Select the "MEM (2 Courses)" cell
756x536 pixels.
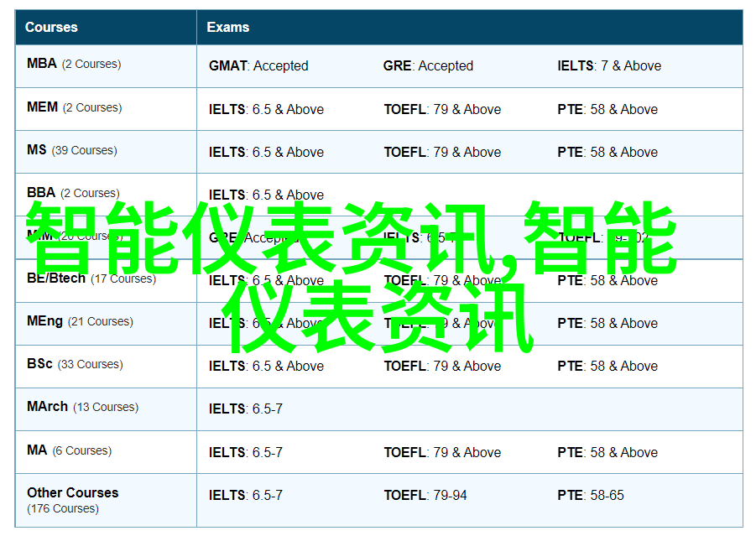(106, 109)
